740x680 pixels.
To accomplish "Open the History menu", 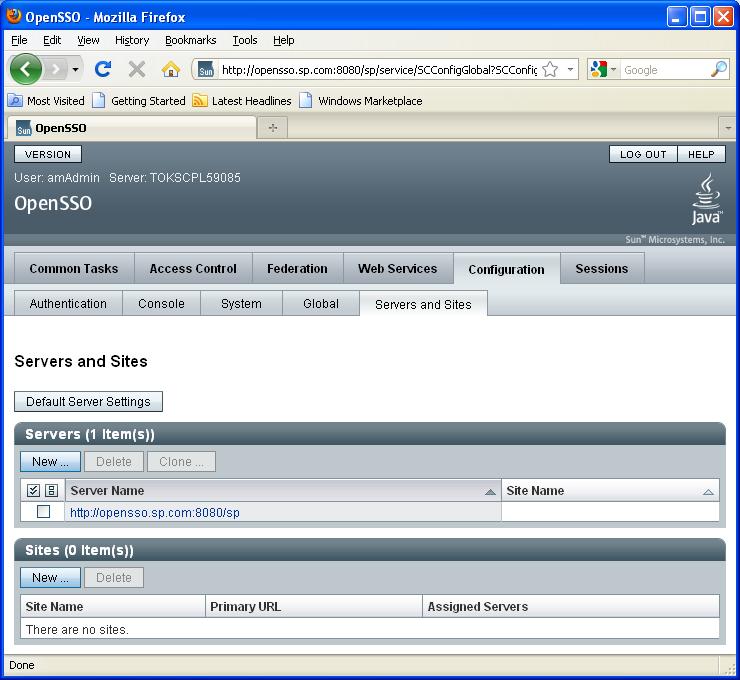I will point(132,40).
